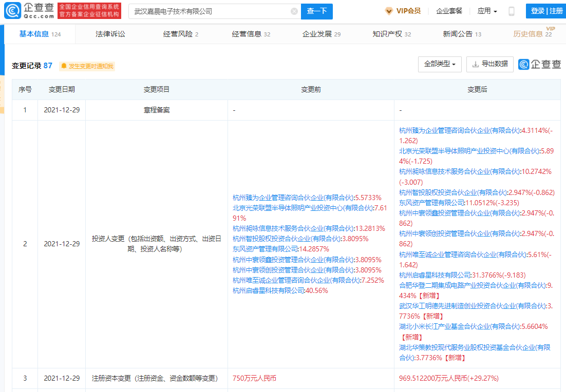The width and height of the screenshot is (566, 392).
Task: Click the 序号 column header
Action: pos(25,89)
